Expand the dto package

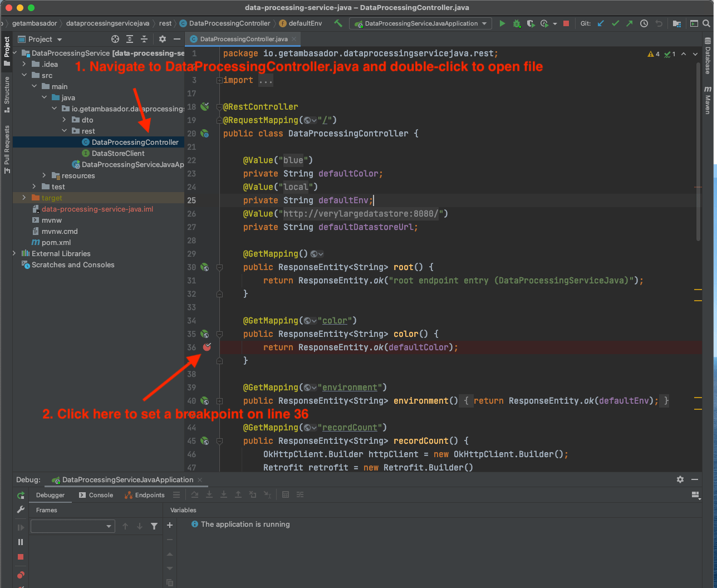64,120
